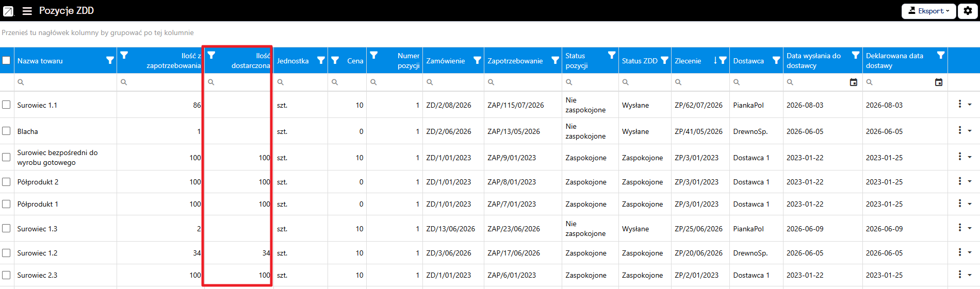Screen dimensions: 980x289
Task: Filter the Data wysłania do dostawcy column
Action: 855,55
